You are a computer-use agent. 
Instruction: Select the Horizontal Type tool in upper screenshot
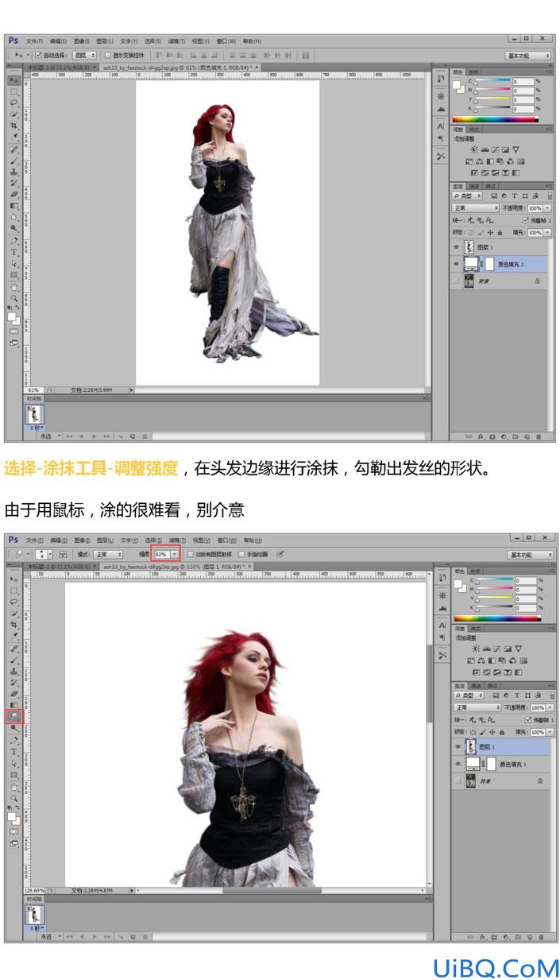pos(14,251)
